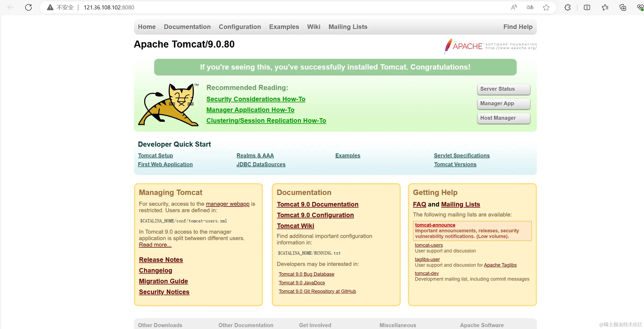644x329 pixels.
Task: Open Security Considerations How-To link
Action: [x=256, y=99]
